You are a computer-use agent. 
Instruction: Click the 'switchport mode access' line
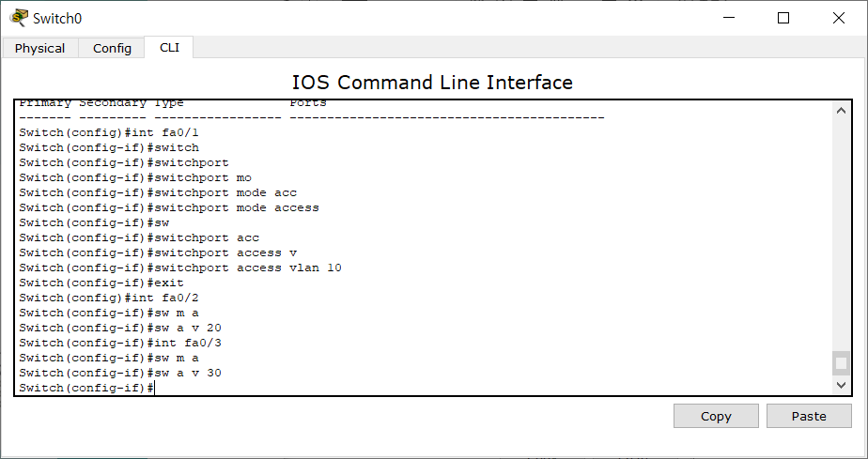tap(169, 208)
